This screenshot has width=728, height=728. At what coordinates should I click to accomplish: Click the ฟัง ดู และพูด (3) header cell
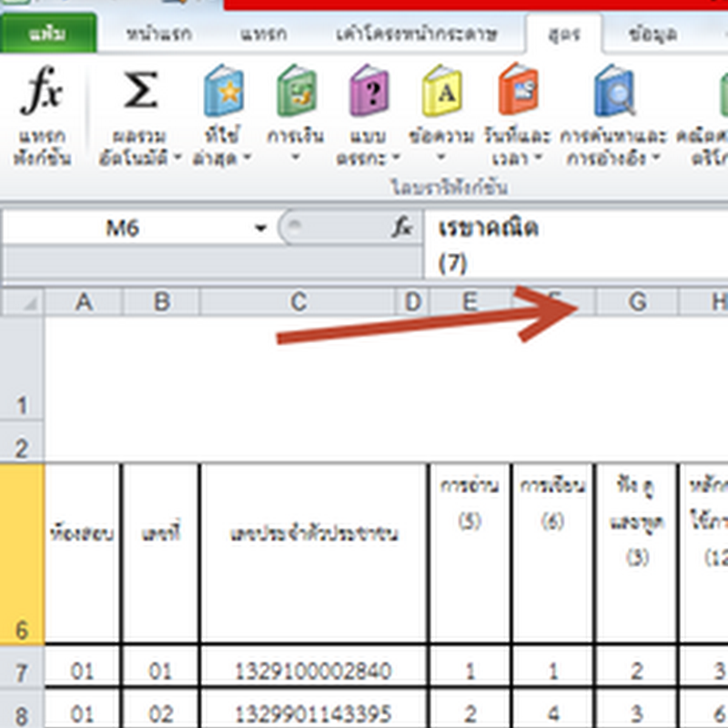(636, 554)
